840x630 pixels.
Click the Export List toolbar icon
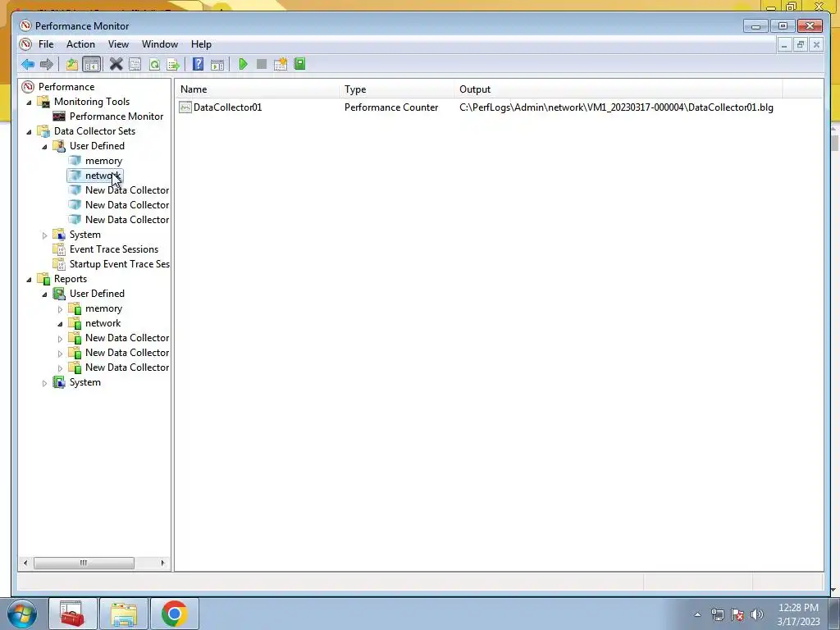[173, 64]
